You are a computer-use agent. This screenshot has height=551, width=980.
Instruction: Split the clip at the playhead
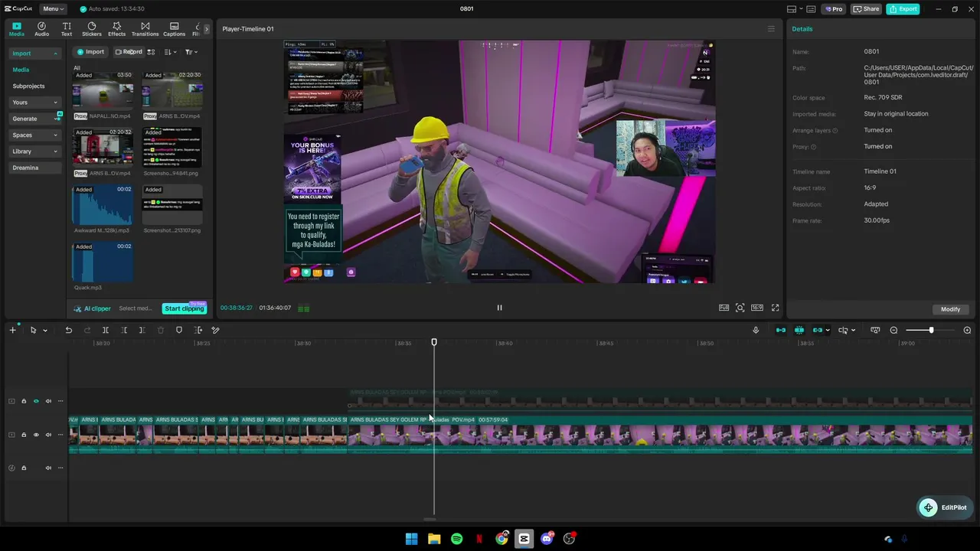coord(106,330)
